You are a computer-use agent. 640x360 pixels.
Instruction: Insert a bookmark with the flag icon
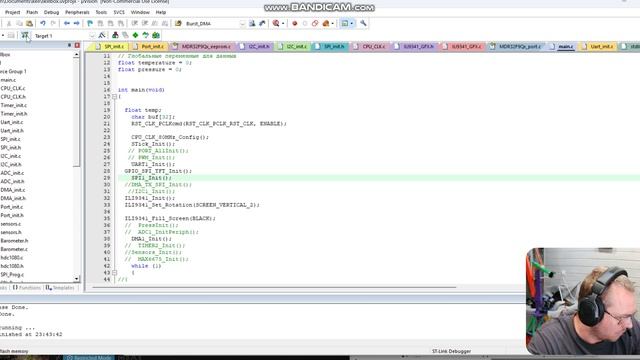(x=90, y=24)
